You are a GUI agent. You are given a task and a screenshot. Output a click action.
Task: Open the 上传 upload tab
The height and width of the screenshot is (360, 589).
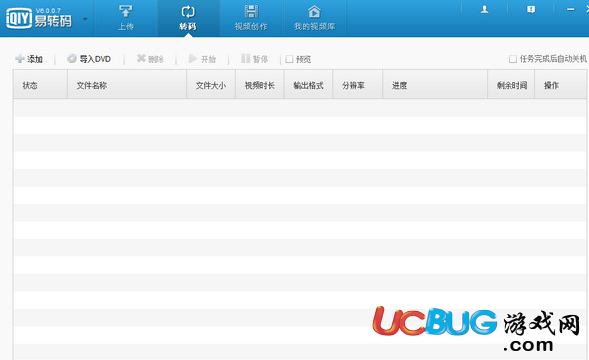pos(126,18)
